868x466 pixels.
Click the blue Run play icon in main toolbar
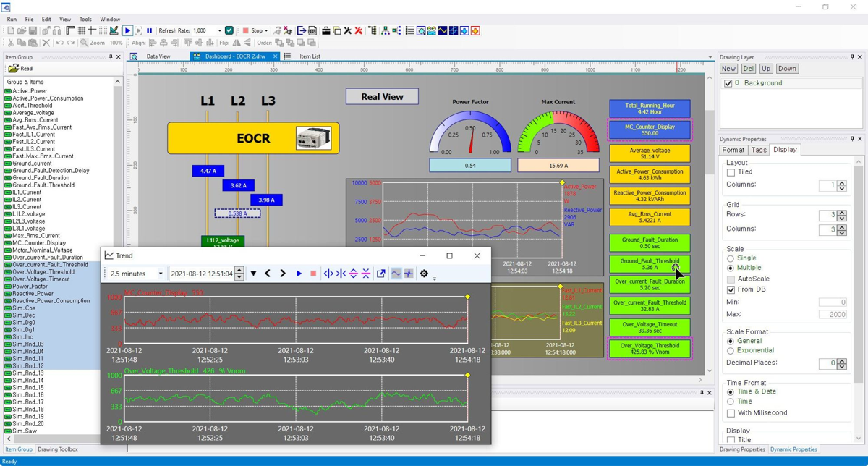(x=127, y=30)
